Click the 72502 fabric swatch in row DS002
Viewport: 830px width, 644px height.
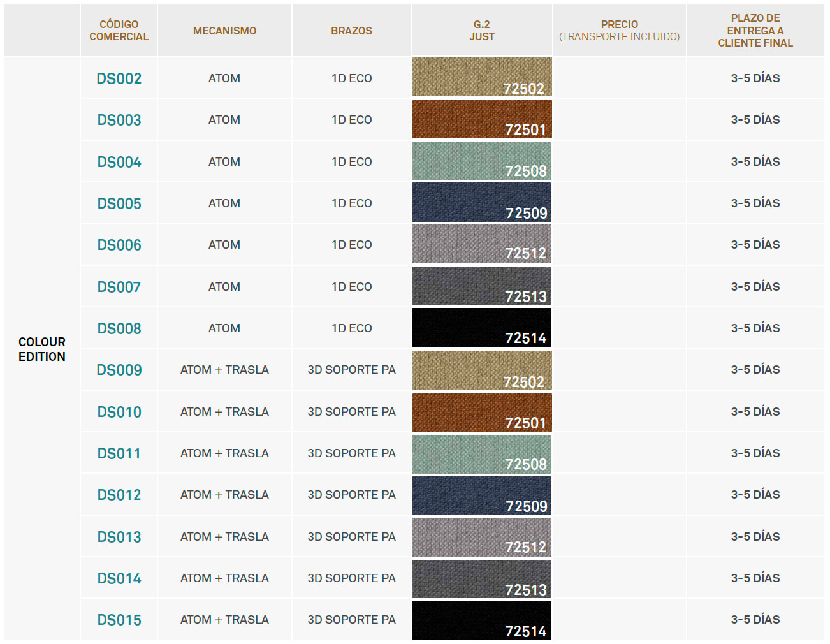pyautogui.click(x=482, y=77)
